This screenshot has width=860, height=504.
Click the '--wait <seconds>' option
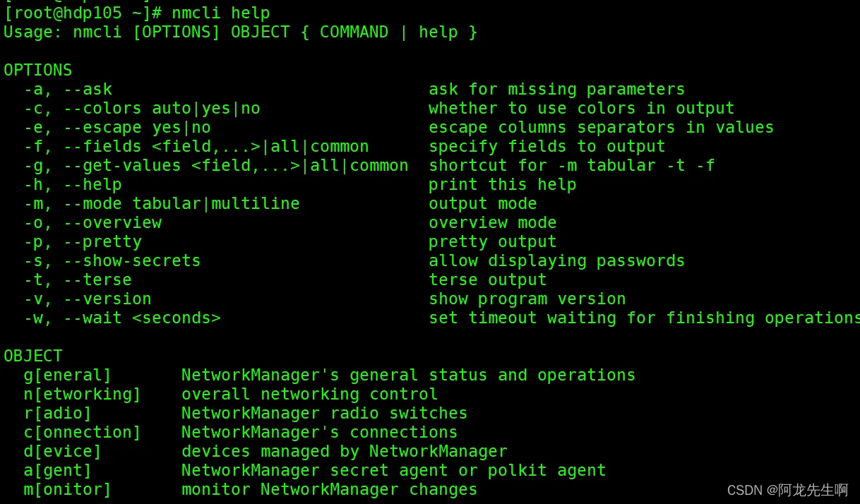[x=142, y=318]
